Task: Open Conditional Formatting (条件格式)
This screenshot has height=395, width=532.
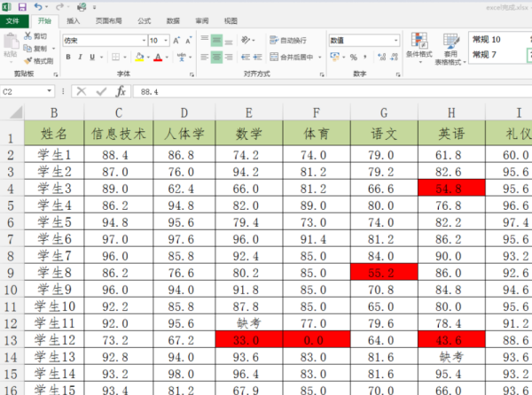Action: [419, 49]
